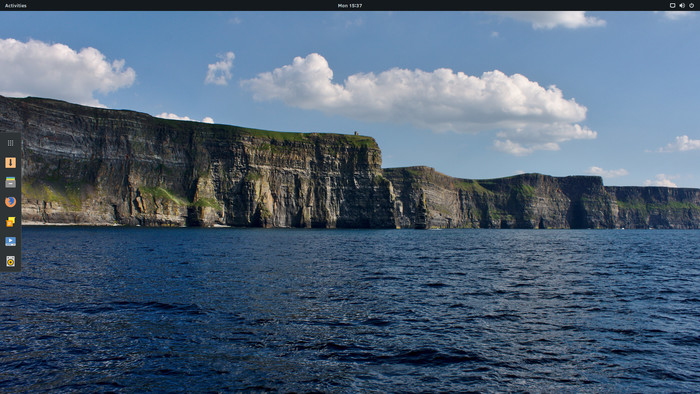Open the Files manager from the dock
The image size is (700, 394).
(10, 182)
